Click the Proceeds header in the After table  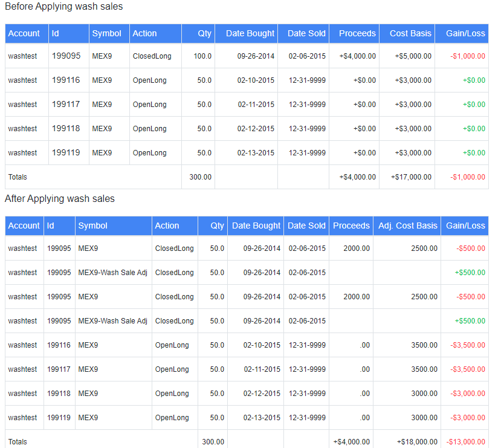point(351,226)
